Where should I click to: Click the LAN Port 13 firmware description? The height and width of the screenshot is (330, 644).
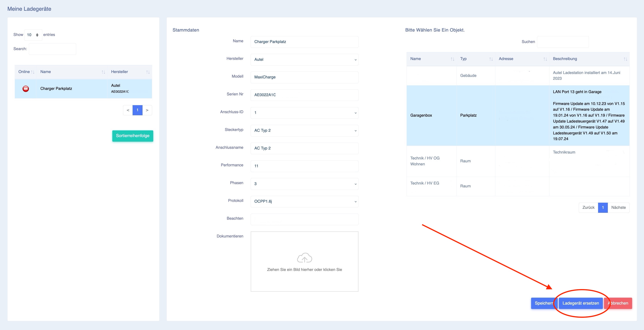[x=589, y=115]
